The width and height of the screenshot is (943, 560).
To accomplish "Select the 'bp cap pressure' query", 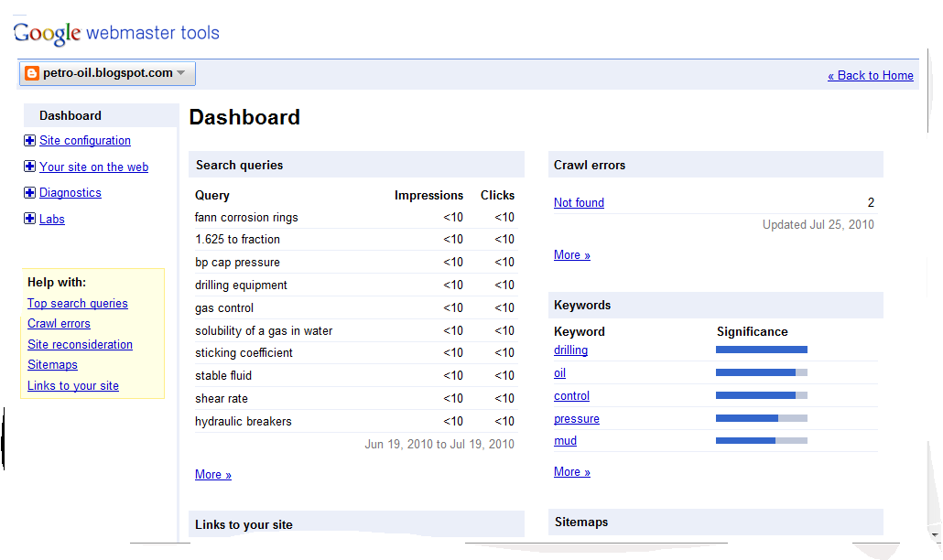I will coord(237,263).
